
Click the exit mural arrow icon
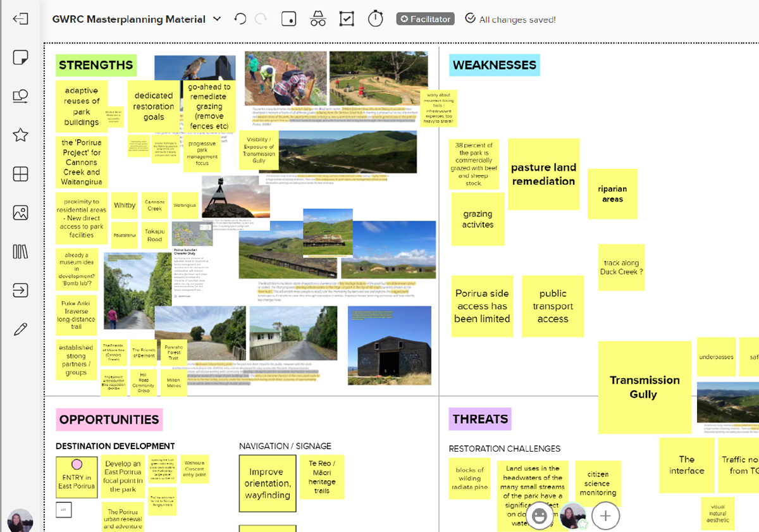[20, 19]
